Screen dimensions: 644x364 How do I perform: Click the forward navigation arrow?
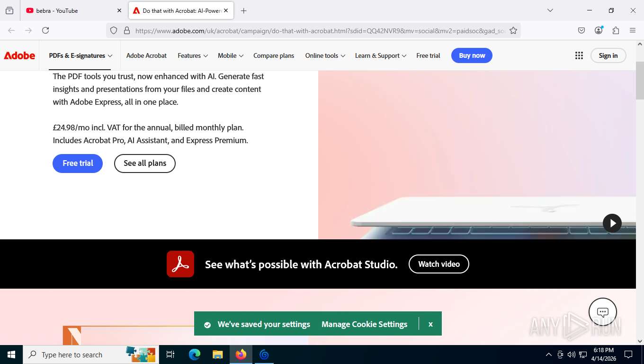28,30
